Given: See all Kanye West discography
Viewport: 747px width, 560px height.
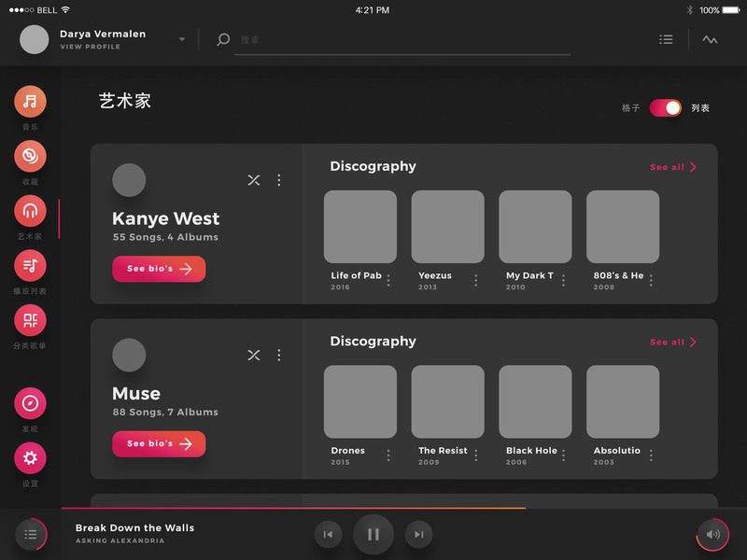Looking at the screenshot, I should coord(673,167).
